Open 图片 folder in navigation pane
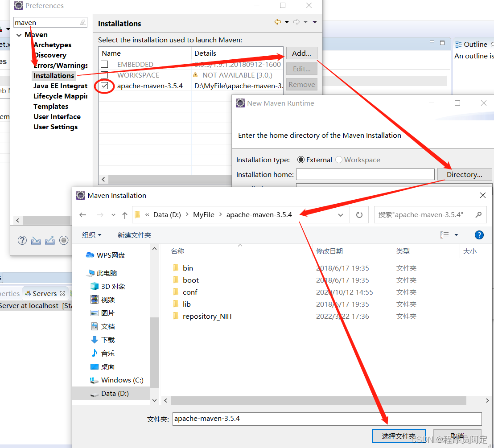The image size is (494, 448). point(103,313)
